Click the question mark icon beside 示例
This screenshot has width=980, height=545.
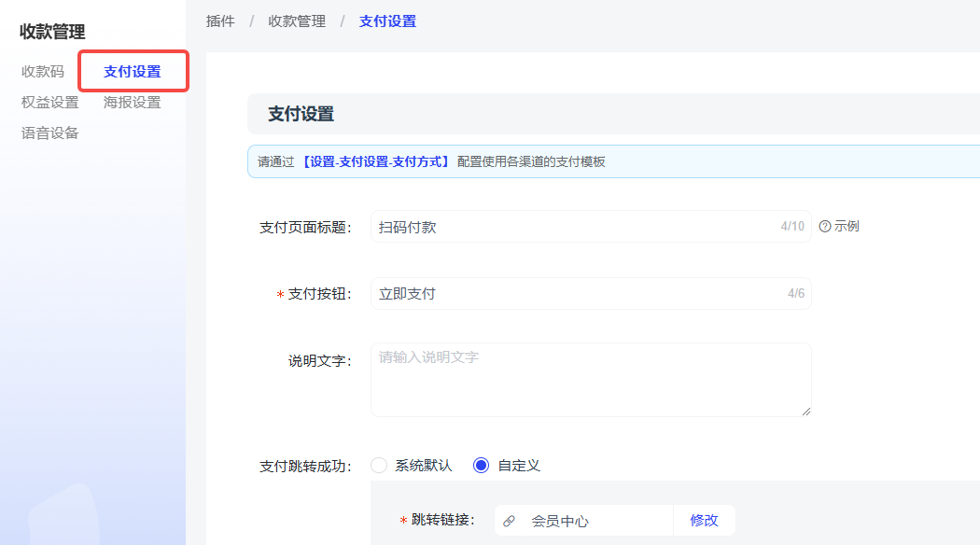tap(825, 226)
